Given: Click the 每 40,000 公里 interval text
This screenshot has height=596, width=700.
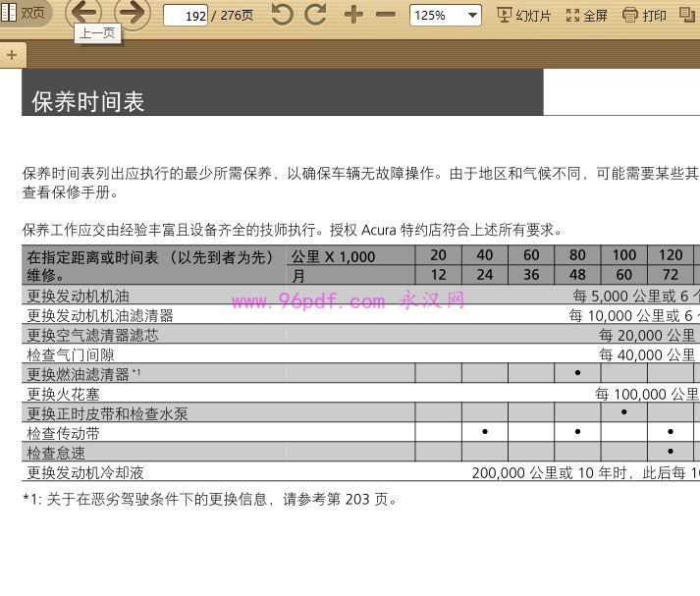Looking at the screenshot, I should (647, 355).
